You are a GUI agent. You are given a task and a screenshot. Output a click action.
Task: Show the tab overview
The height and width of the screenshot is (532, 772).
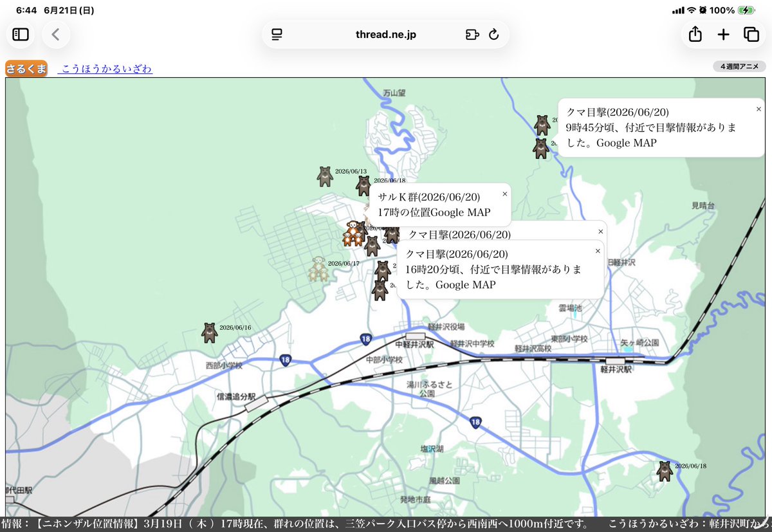(751, 34)
